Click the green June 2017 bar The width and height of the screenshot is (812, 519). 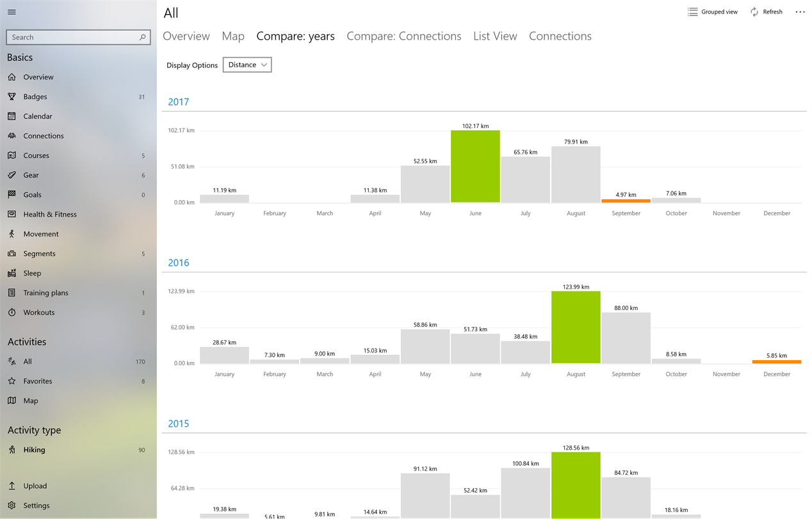[x=475, y=167]
